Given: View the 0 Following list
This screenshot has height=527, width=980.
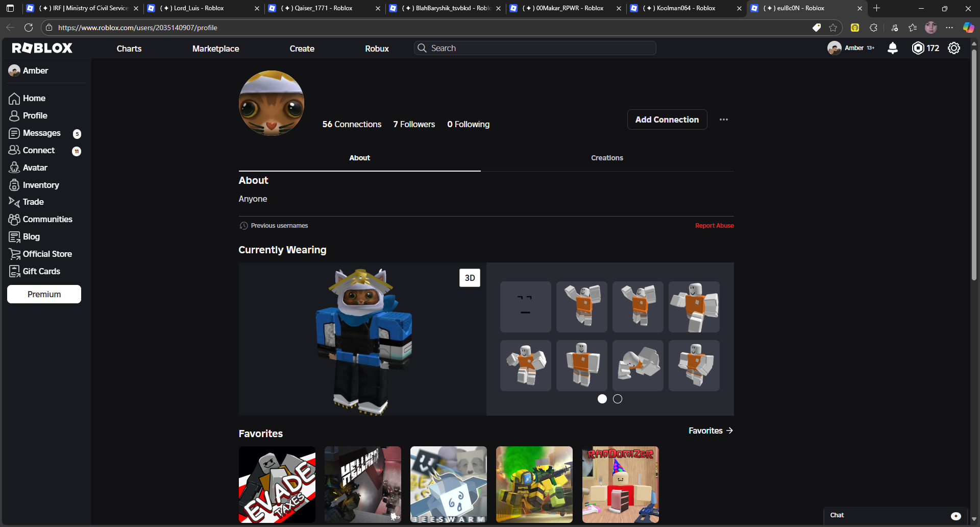Looking at the screenshot, I should 468,124.
